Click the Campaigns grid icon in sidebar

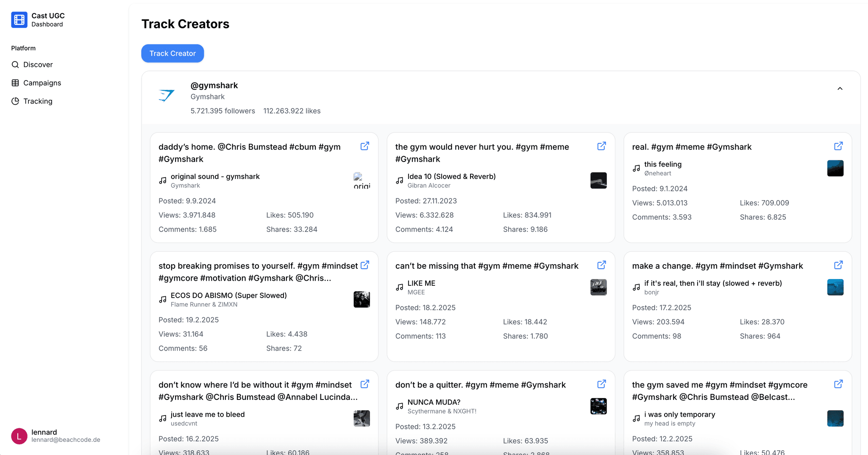pos(15,83)
